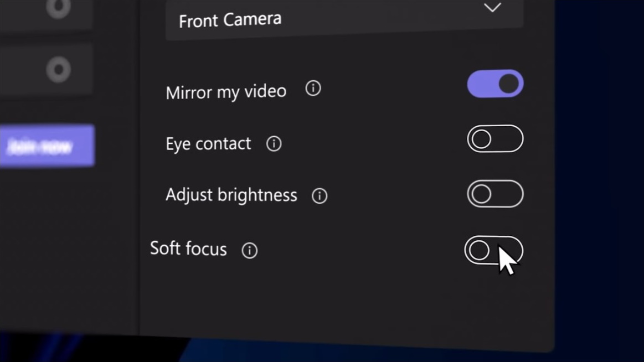Enable the Eye contact toggle

495,139
